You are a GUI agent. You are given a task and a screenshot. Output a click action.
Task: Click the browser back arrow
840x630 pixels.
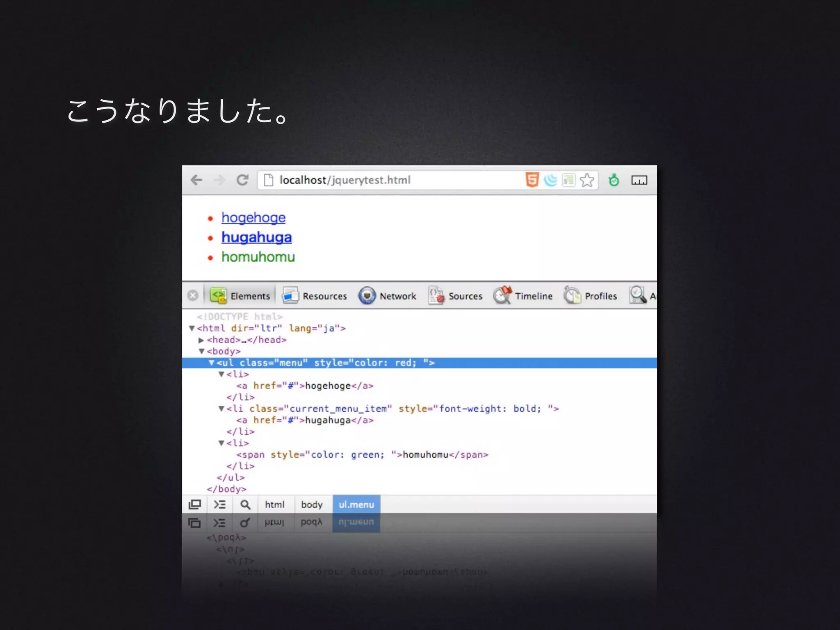click(196, 180)
